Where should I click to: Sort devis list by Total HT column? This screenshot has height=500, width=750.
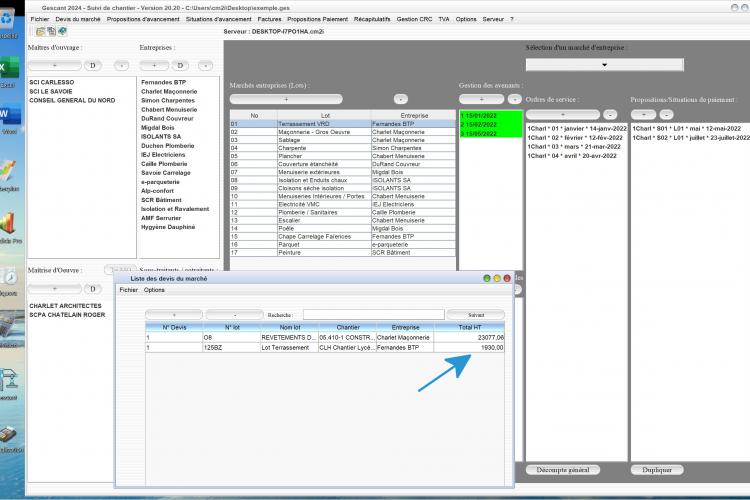[469, 327]
